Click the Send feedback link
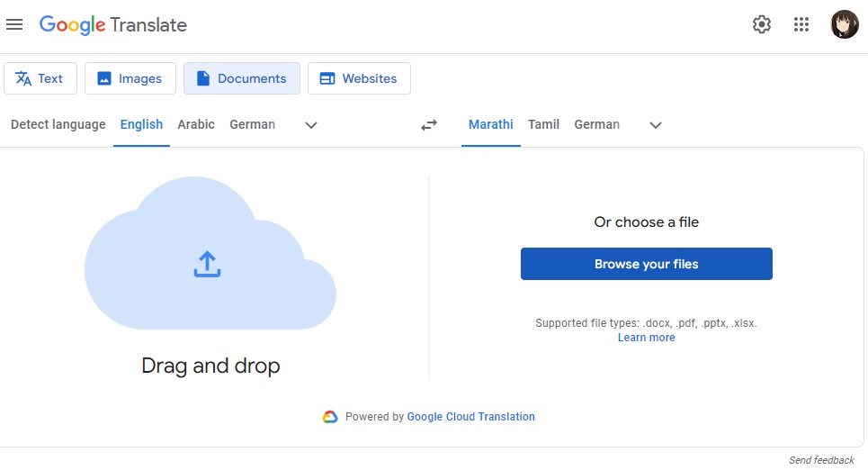The height and width of the screenshot is (470, 868). coord(821,460)
